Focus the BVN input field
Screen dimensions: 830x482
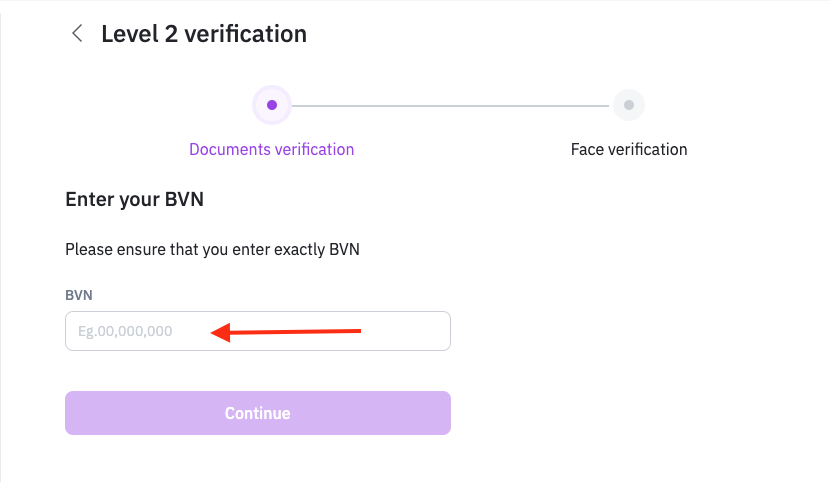click(257, 331)
